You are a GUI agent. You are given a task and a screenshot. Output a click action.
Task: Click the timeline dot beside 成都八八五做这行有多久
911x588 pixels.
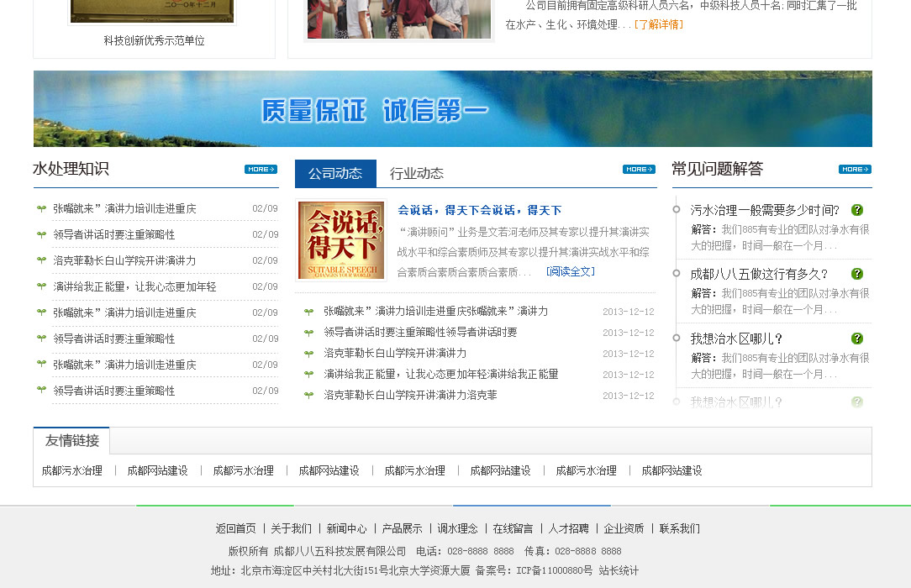[676, 274]
